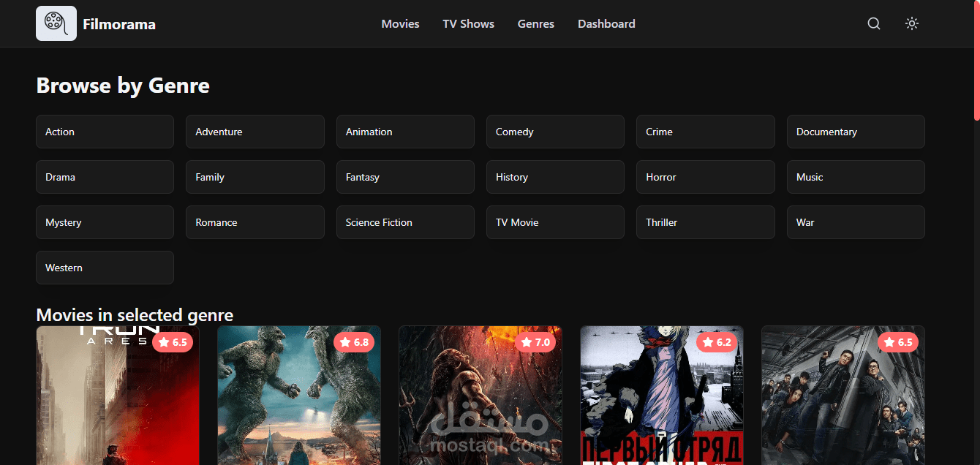Choose the History genre

coord(555,177)
